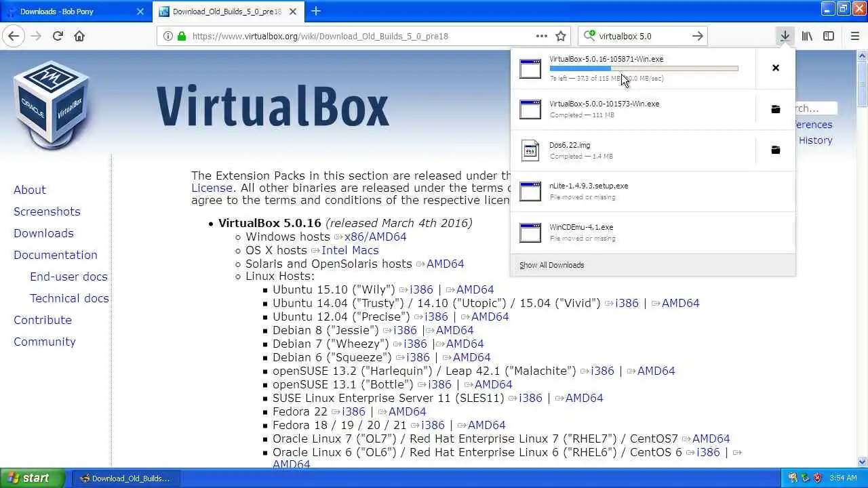Open the About sidebar link

(x=30, y=190)
